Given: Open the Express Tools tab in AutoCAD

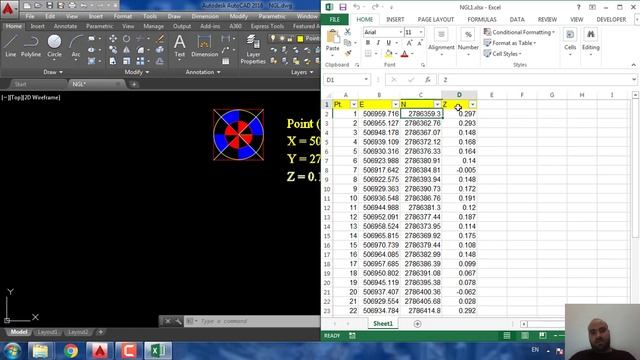Looking at the screenshot, I should click(267, 26).
